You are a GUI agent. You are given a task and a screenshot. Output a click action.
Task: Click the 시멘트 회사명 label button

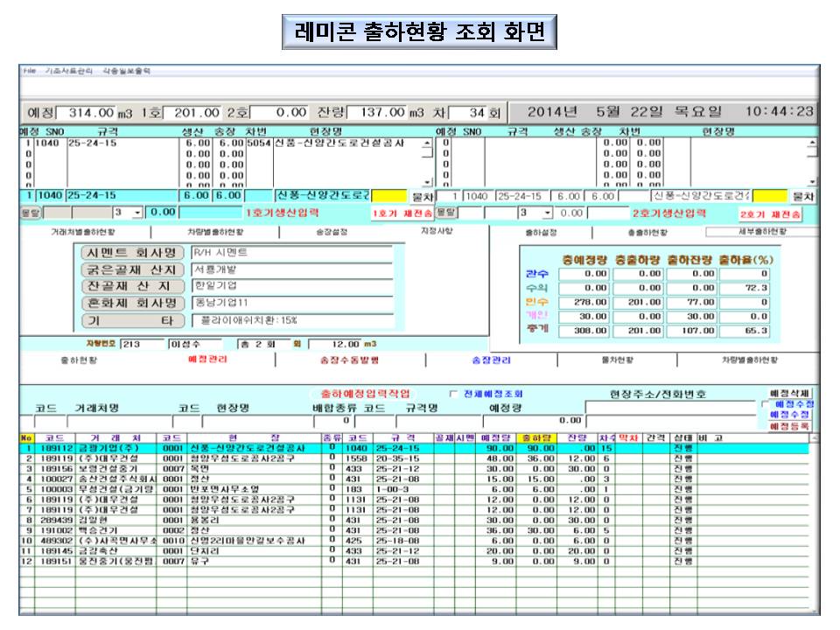click(x=132, y=253)
